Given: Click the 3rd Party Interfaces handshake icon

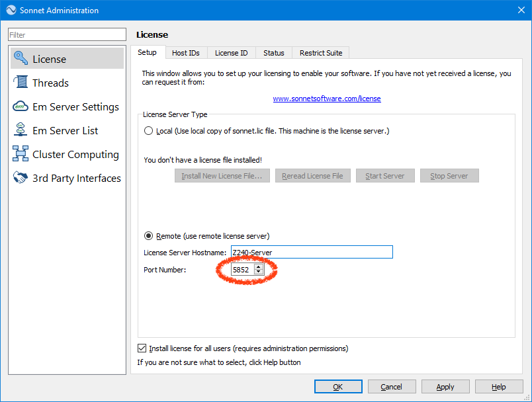Looking at the screenshot, I should point(21,178).
